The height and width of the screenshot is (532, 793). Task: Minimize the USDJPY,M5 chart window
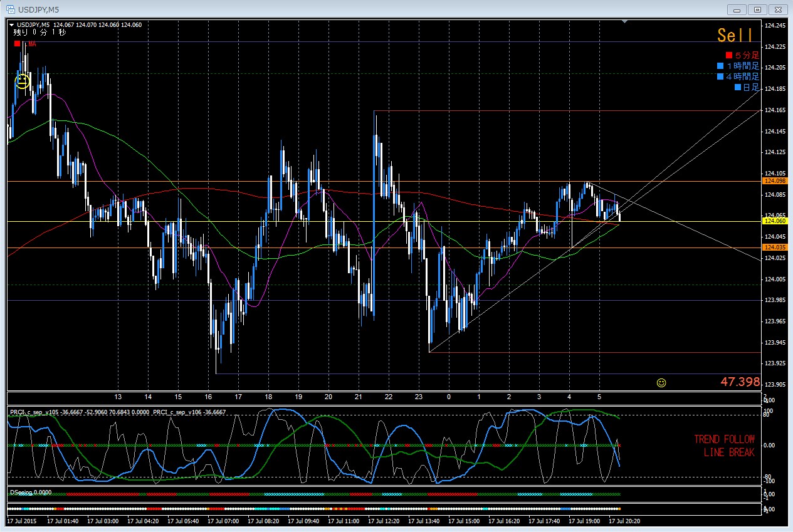[737, 9]
